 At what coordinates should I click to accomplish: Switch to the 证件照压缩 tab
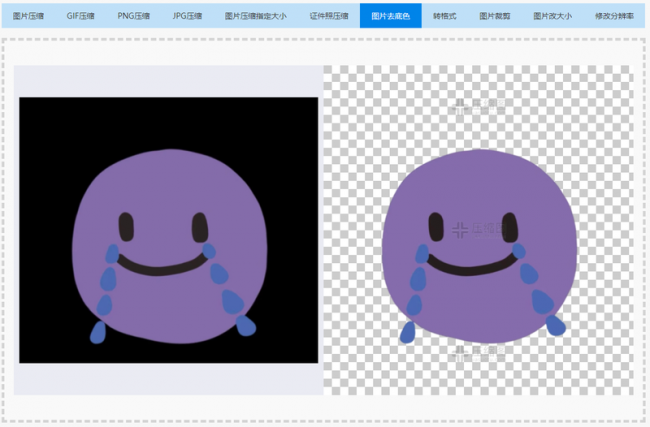[x=329, y=16]
